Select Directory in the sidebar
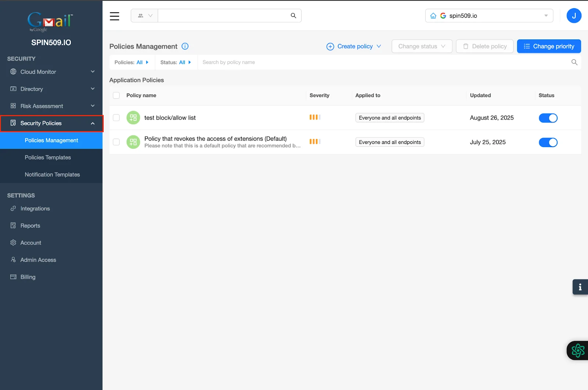This screenshot has height=390, width=588. pyautogui.click(x=32, y=89)
